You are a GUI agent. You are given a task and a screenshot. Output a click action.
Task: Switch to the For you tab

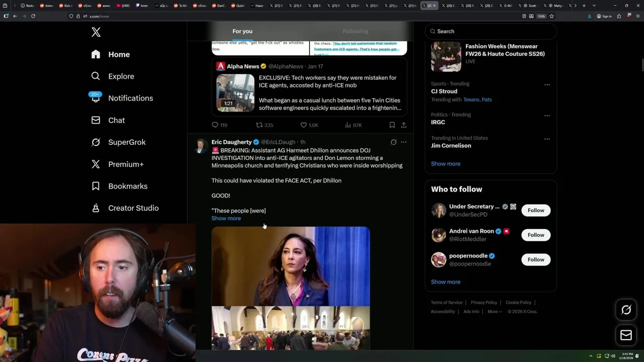243,31
